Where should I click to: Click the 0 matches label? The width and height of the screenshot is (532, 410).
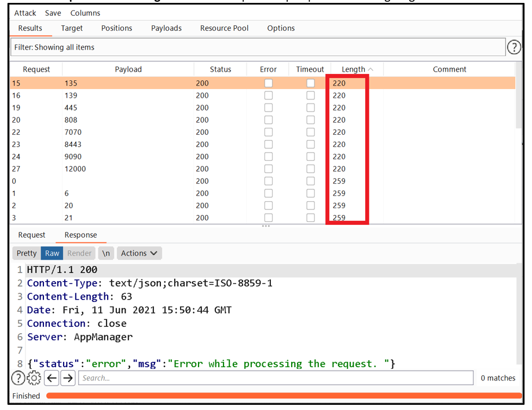(498, 378)
